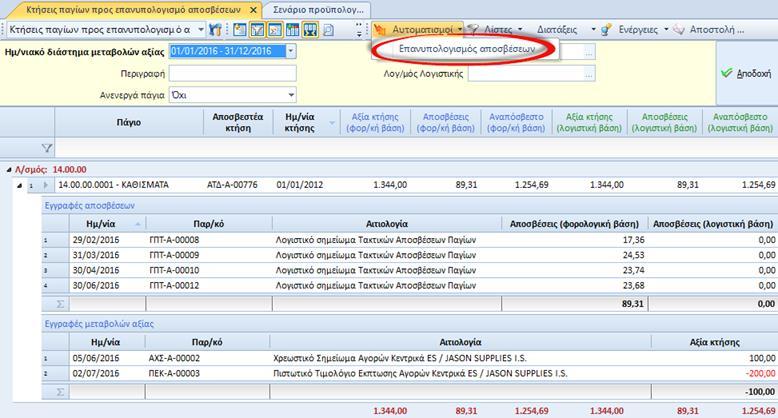The width and height of the screenshot is (778, 418).
Task: Click Αποσβέσεις (φορ/κή βάση) column header
Action: click(x=446, y=122)
